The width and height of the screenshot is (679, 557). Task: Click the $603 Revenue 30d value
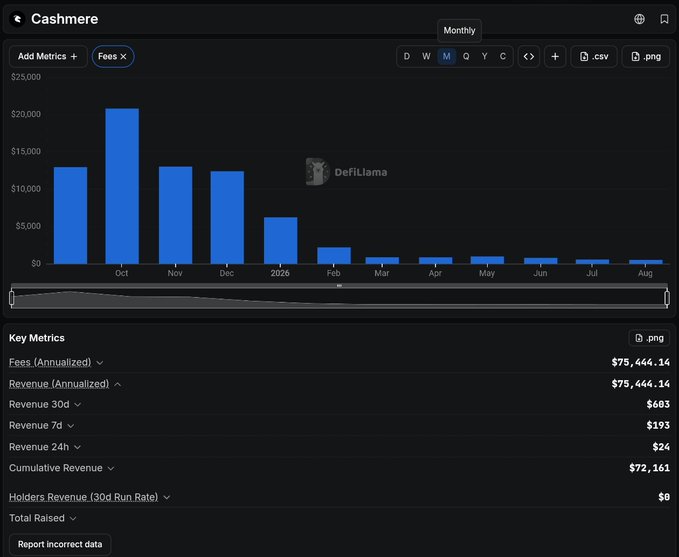[658, 405]
